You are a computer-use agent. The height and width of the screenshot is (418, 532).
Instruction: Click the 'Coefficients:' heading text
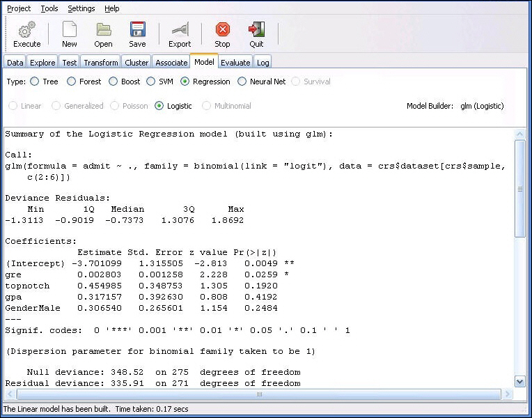click(x=40, y=242)
